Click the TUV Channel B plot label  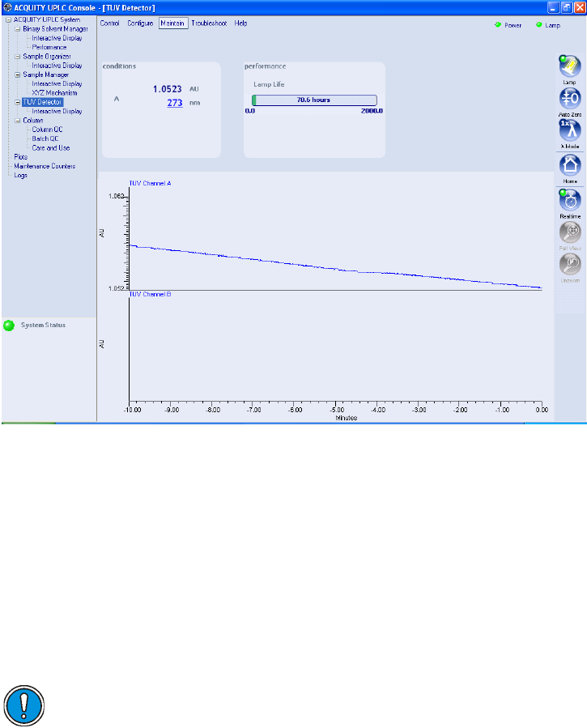[x=150, y=294]
